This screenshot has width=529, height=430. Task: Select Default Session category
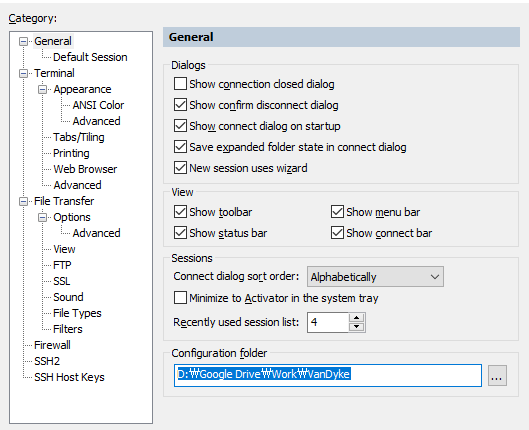(90, 57)
